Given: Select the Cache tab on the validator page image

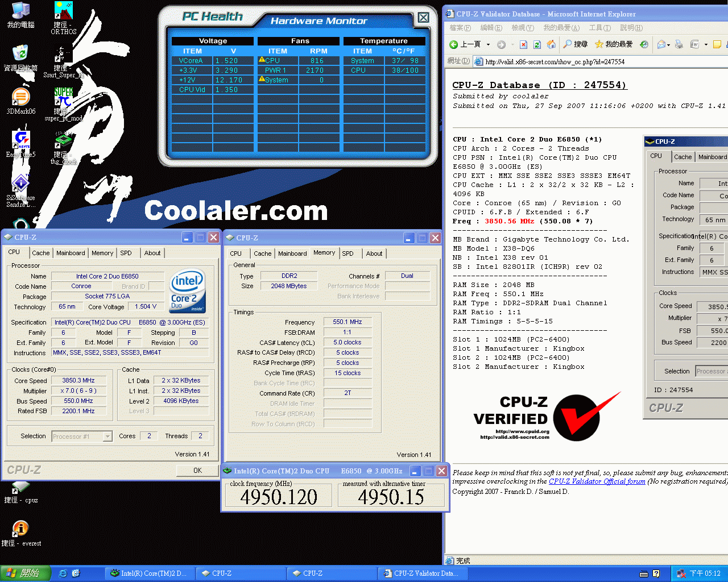Looking at the screenshot, I should (x=683, y=157).
